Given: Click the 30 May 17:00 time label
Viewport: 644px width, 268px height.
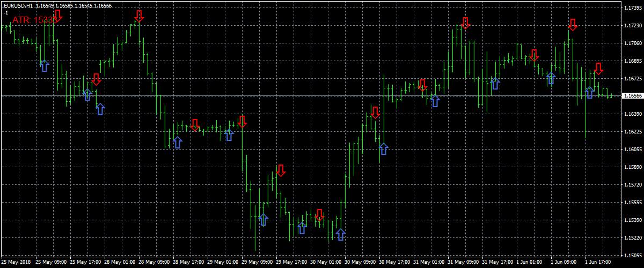Looking at the screenshot, I should click(x=395, y=263).
